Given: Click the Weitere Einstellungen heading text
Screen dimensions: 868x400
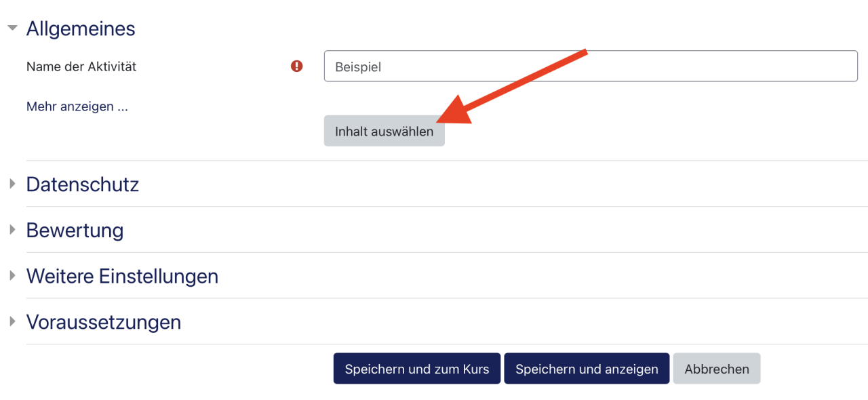Looking at the screenshot, I should (122, 277).
